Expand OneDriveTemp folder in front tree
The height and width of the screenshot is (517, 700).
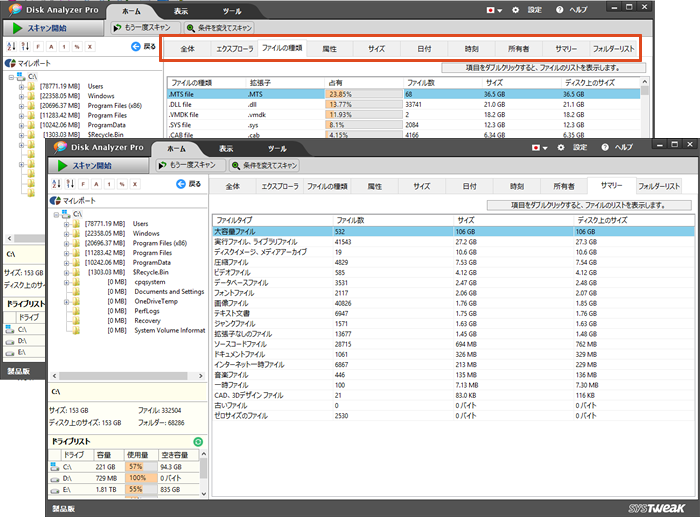pos(66,302)
